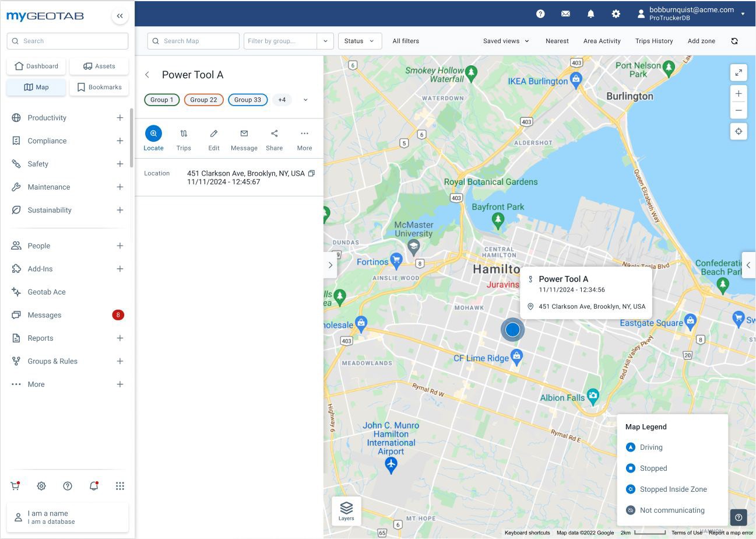This screenshot has width=756, height=539.
Task: Open Area Activity
Action: click(602, 41)
